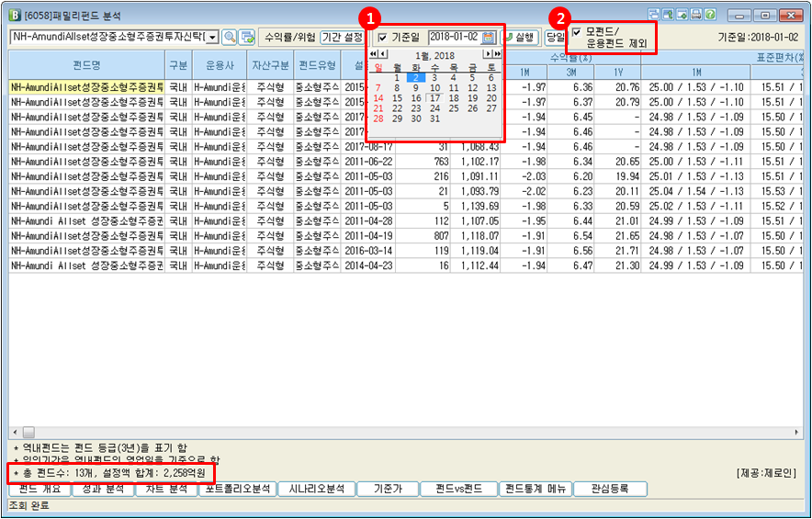Click the 수익률/위험 label
The image size is (812, 519).
click(x=290, y=38)
